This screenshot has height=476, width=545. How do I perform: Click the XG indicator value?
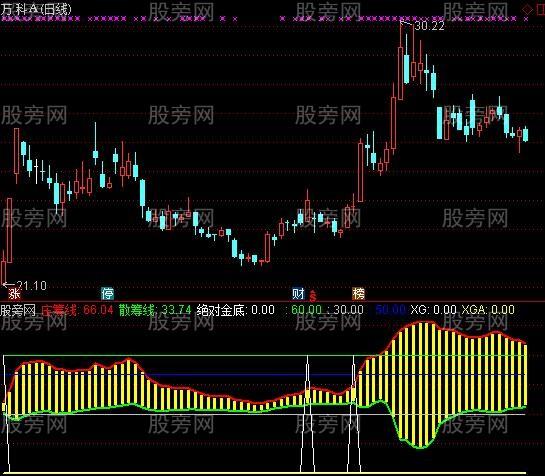(433, 310)
